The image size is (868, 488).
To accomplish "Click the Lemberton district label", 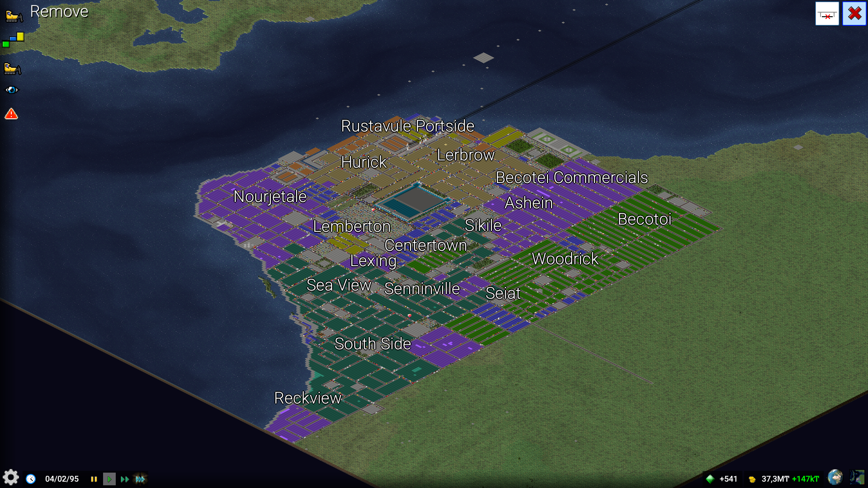I will pos(351,226).
